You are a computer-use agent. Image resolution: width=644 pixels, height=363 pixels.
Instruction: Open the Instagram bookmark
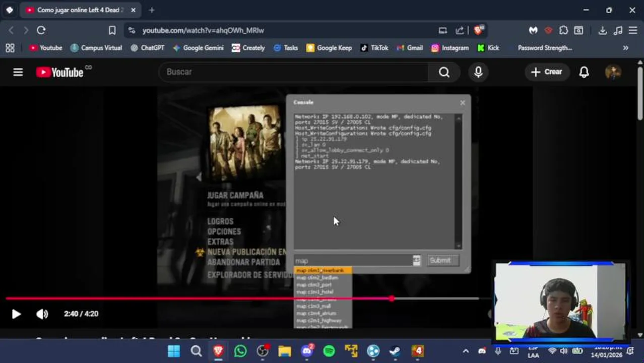[449, 48]
